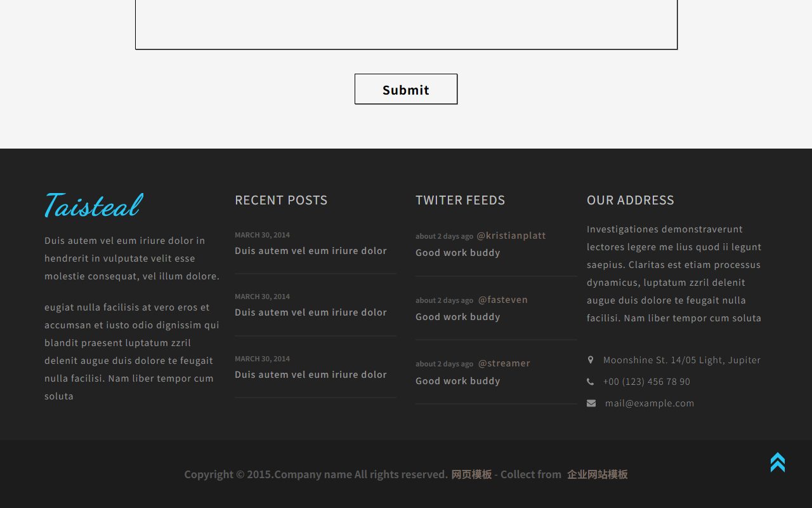Click the OUR ADDRESS heading

click(631, 200)
